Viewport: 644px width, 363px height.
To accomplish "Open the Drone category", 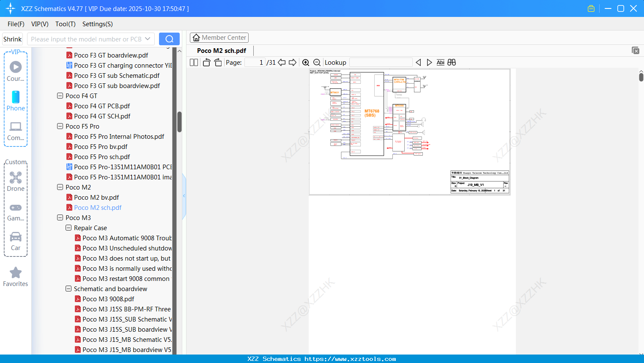I will tap(16, 181).
